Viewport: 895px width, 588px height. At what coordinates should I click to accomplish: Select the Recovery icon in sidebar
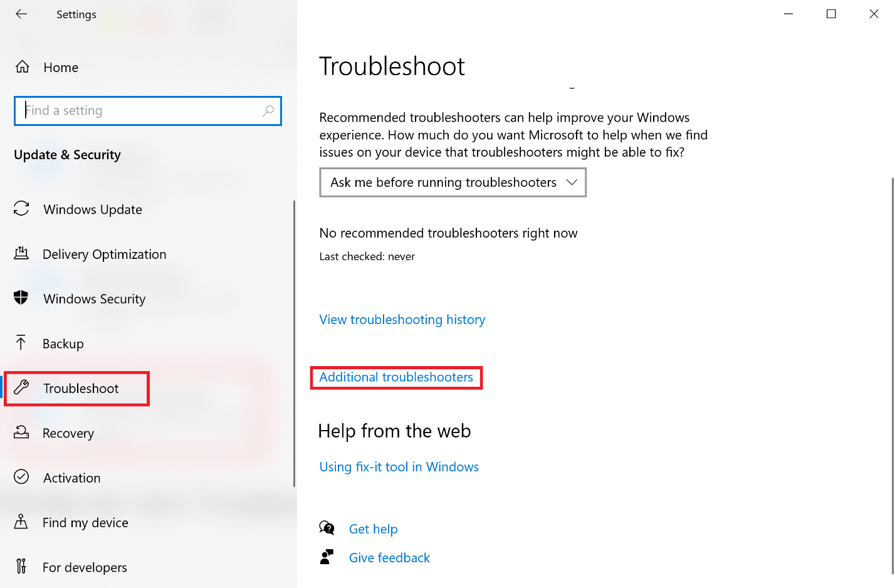click(x=22, y=433)
